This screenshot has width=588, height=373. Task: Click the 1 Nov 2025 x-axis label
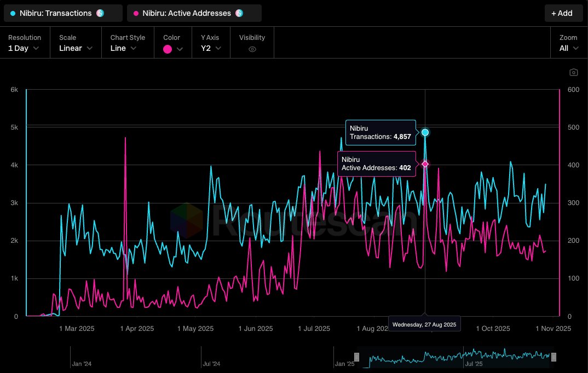(553, 329)
